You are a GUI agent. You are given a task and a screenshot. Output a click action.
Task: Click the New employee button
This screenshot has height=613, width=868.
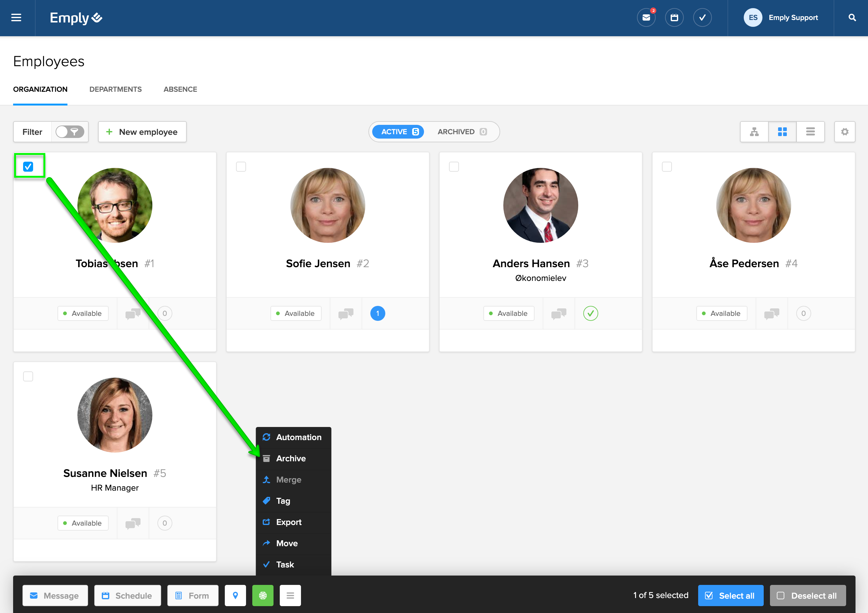(x=142, y=132)
